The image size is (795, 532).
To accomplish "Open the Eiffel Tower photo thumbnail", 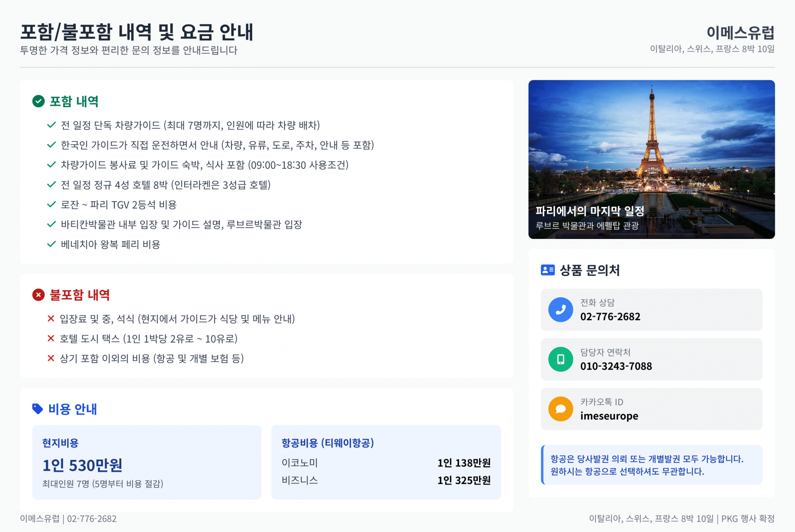I will pyautogui.click(x=651, y=159).
